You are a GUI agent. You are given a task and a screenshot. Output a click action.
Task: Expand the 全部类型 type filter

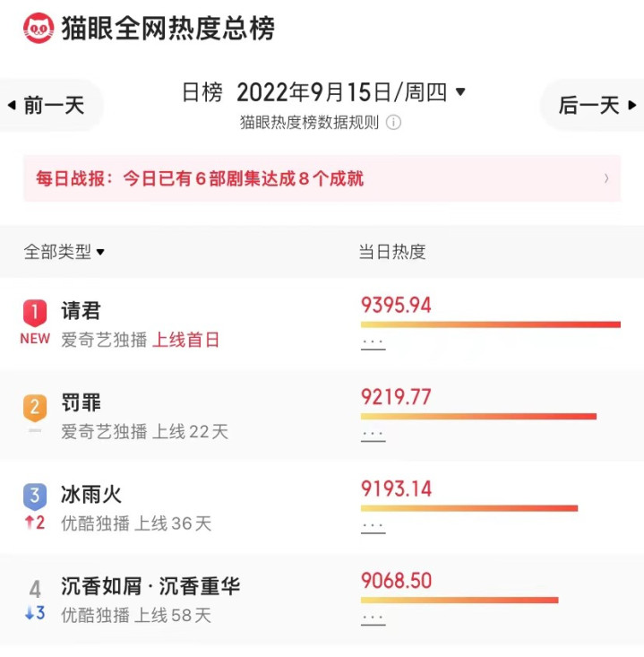[x=64, y=252]
